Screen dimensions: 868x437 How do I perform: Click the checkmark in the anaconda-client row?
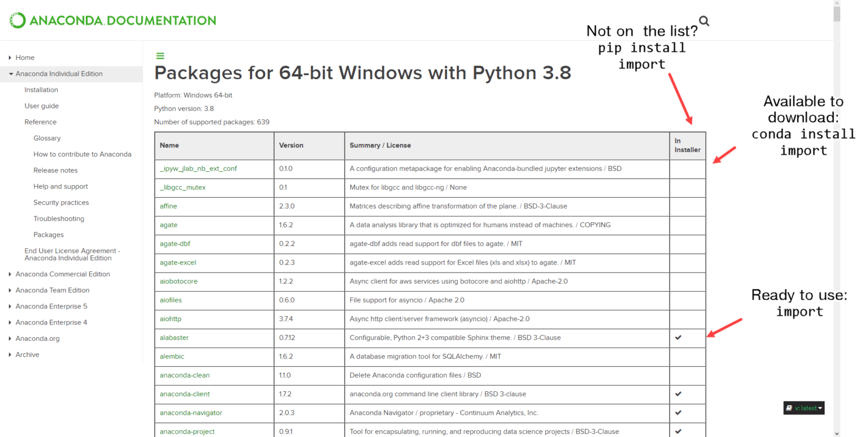click(x=678, y=394)
